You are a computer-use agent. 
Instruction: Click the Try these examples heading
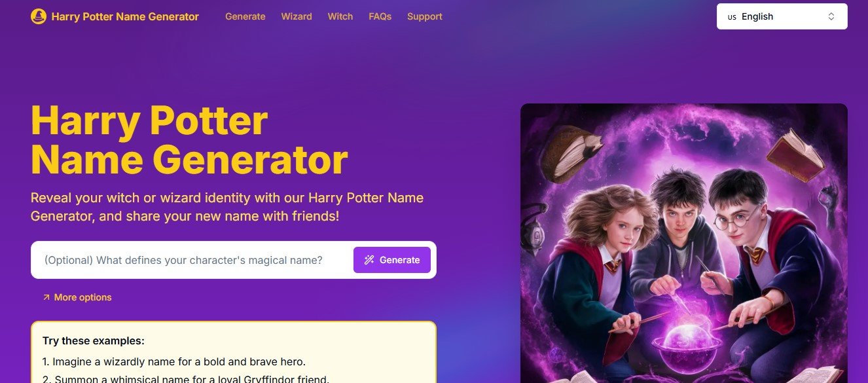tap(94, 341)
